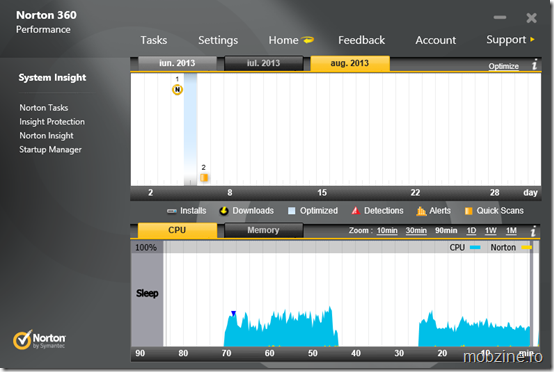The height and width of the screenshot is (372, 554).
Task: Switch to the Memory tab
Action: coord(263,230)
